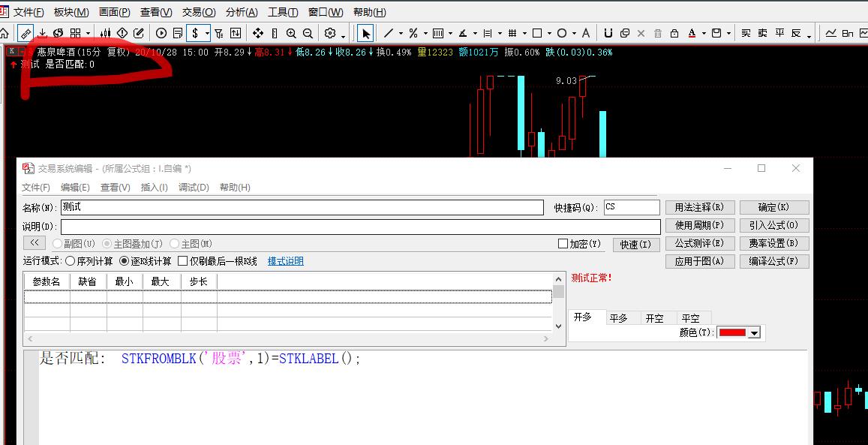Click the 买 (buy) toolbar icon
Viewport: 868px width, 445px height.
tap(746, 33)
